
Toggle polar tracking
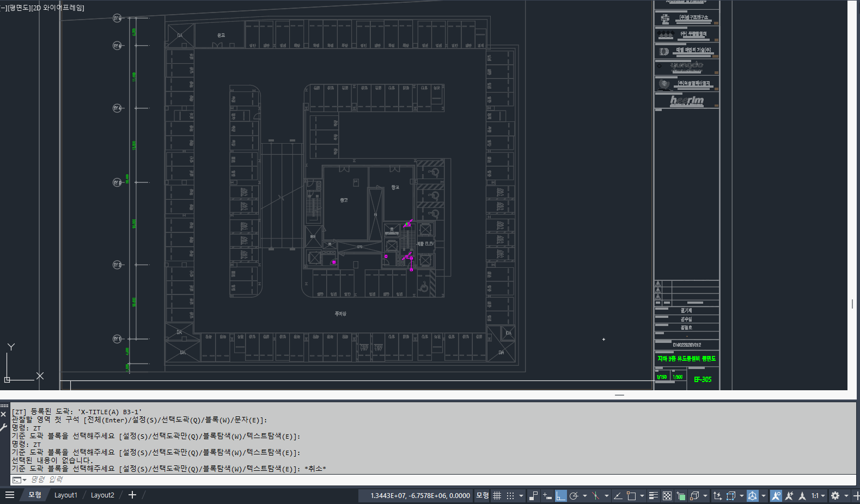point(574,496)
